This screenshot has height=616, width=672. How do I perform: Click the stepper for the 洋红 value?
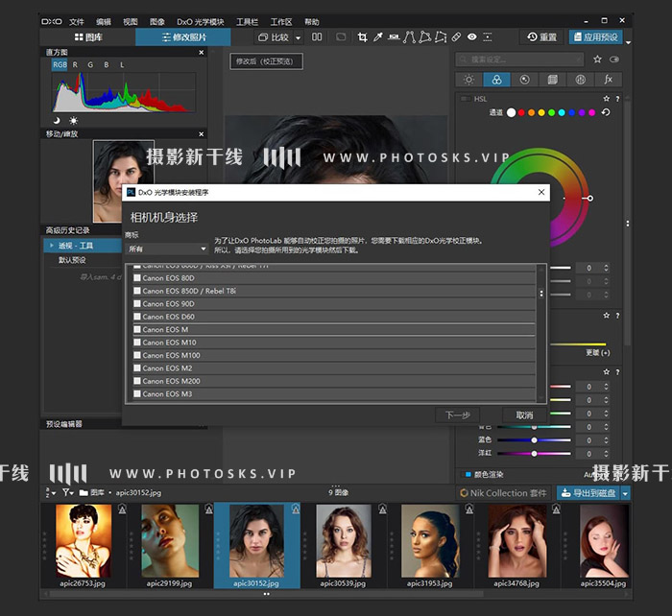pos(606,453)
